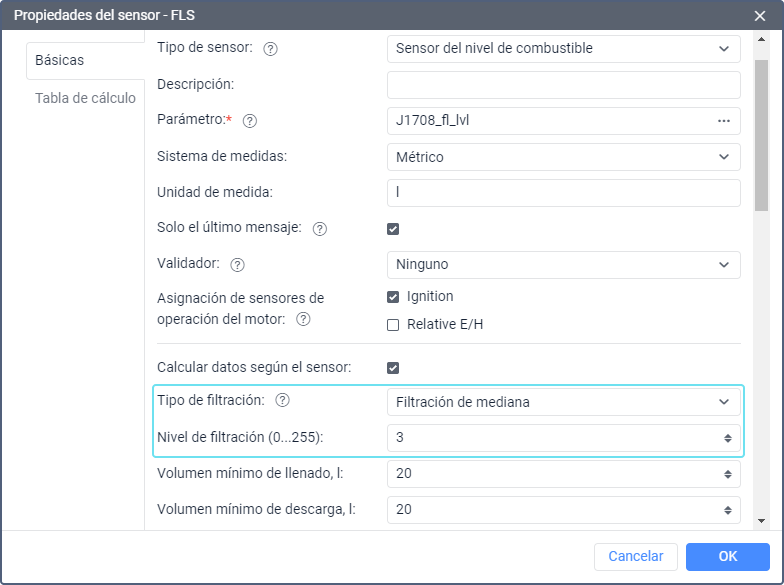Expand Tipo de filtración dropdown
This screenshot has height=585, width=784.
click(563, 402)
